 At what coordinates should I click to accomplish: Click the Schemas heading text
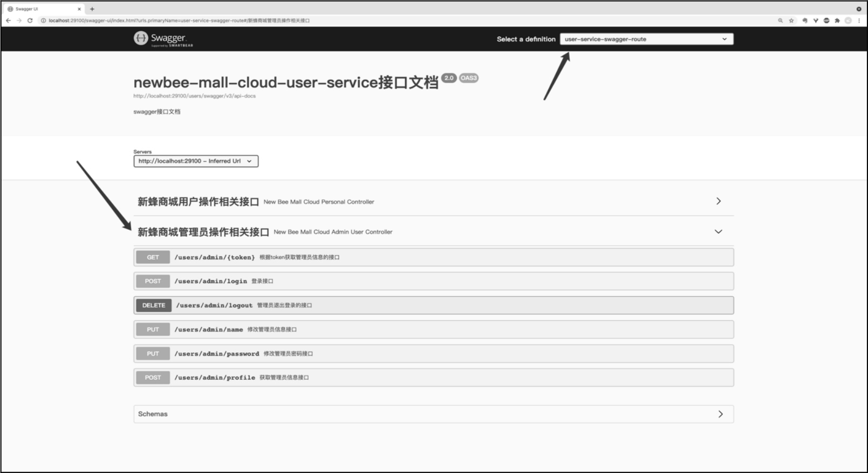click(x=153, y=414)
